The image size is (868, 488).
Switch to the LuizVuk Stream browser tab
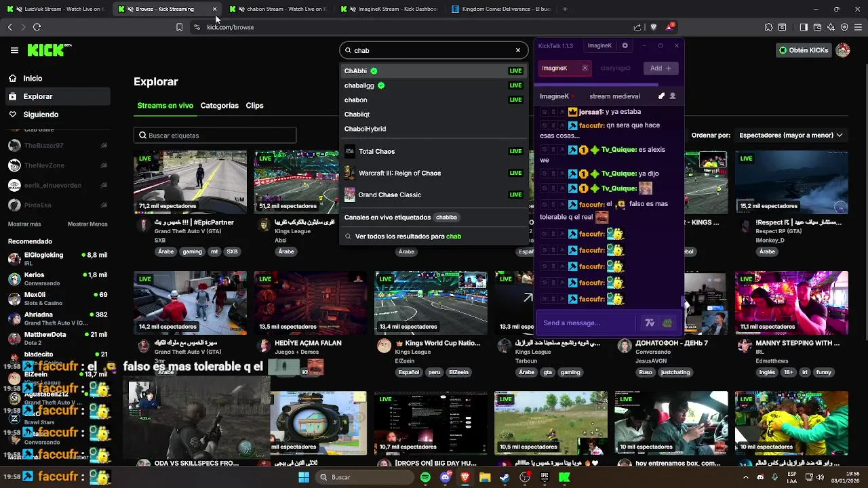[x=56, y=9]
